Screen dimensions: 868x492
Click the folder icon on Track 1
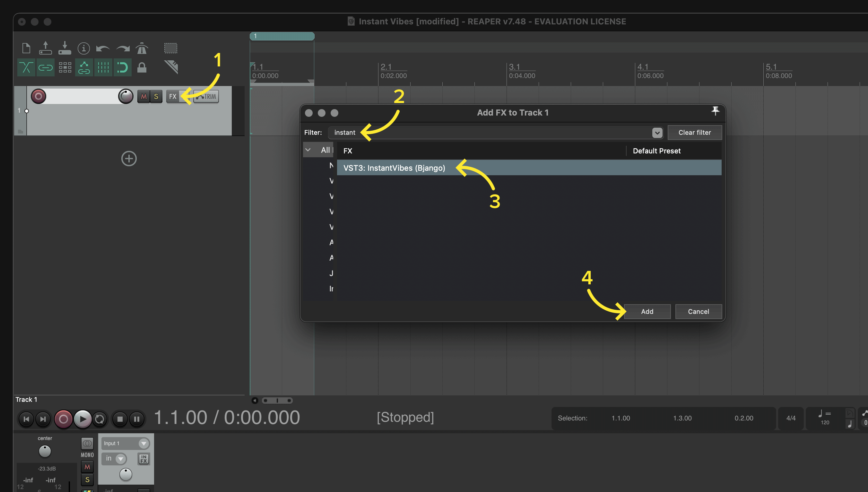(21, 132)
